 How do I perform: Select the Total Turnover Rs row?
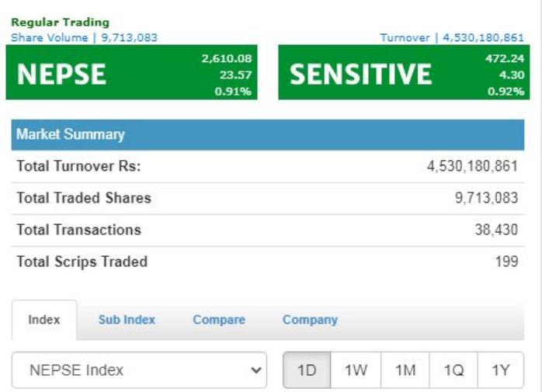click(268, 166)
